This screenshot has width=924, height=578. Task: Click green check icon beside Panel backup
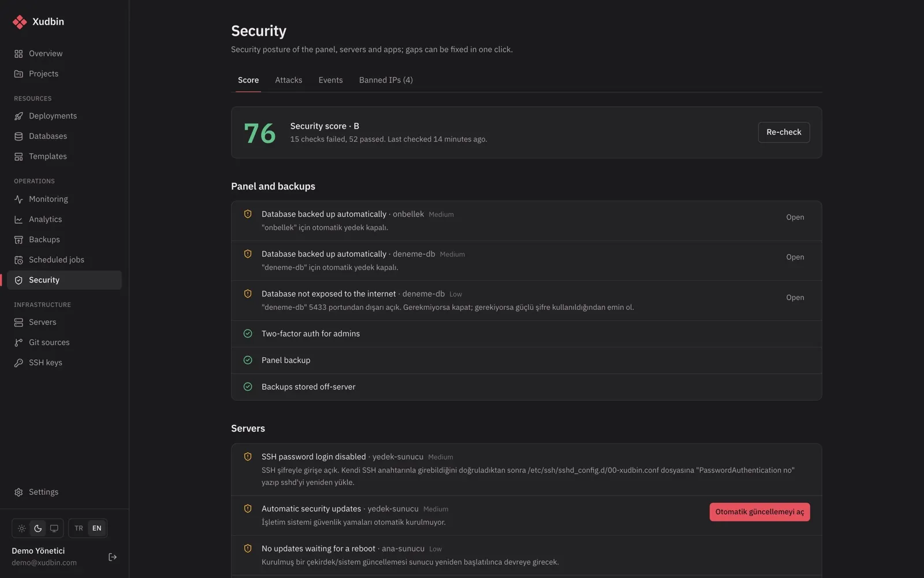(x=248, y=360)
